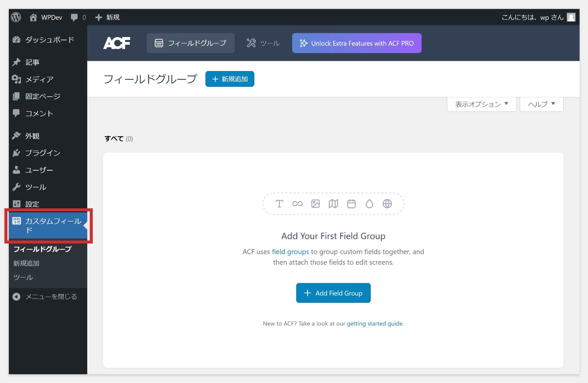Click the map field icon
588x383 pixels.
pos(333,204)
